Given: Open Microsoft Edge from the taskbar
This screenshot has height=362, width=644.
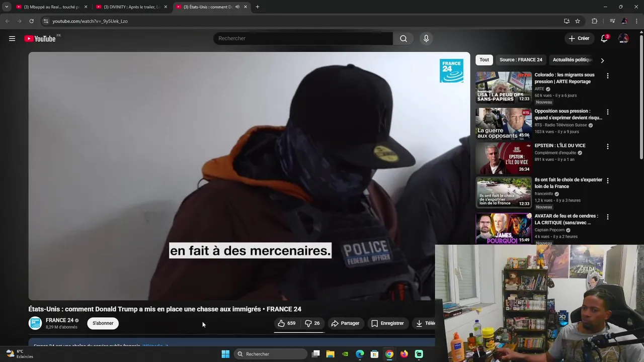Looking at the screenshot, I should pos(360,354).
